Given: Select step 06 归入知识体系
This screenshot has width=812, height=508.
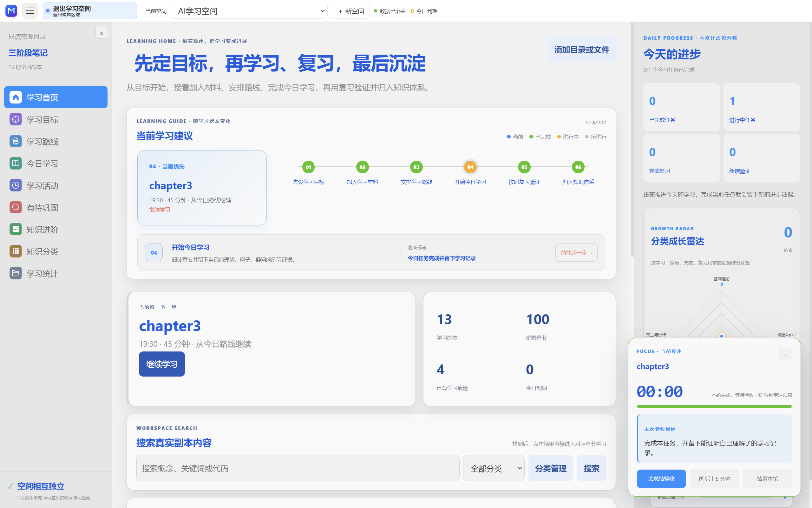Looking at the screenshot, I should point(578,172).
